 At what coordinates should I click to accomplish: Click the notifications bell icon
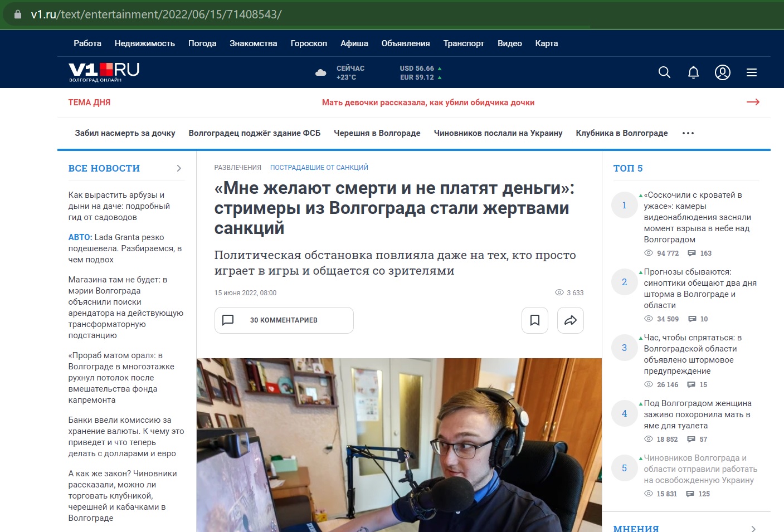(693, 72)
